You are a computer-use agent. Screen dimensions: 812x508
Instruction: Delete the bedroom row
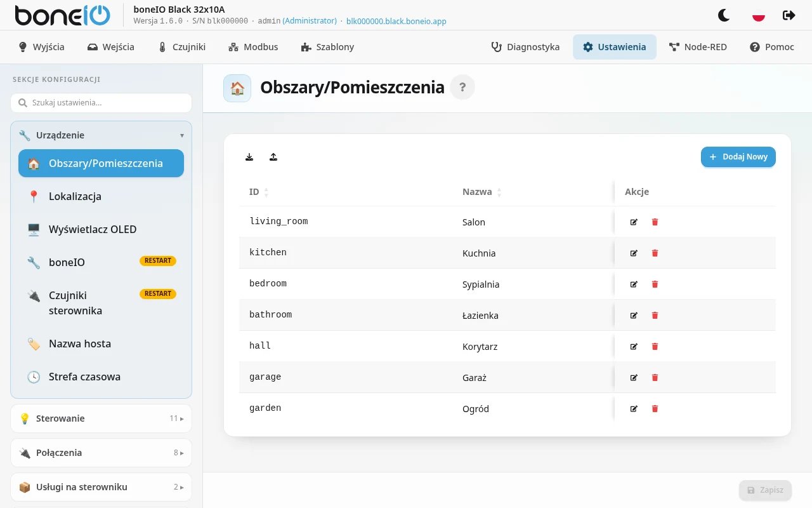(655, 284)
